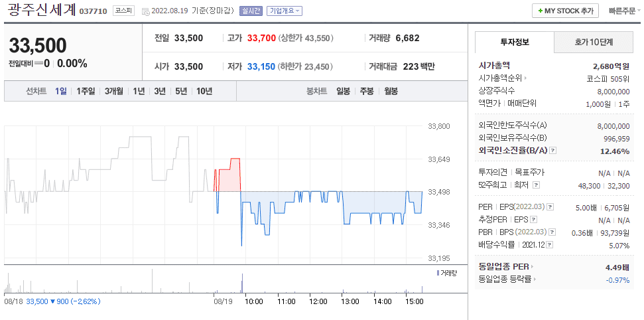Select the 10년 line chart period

(x=204, y=92)
